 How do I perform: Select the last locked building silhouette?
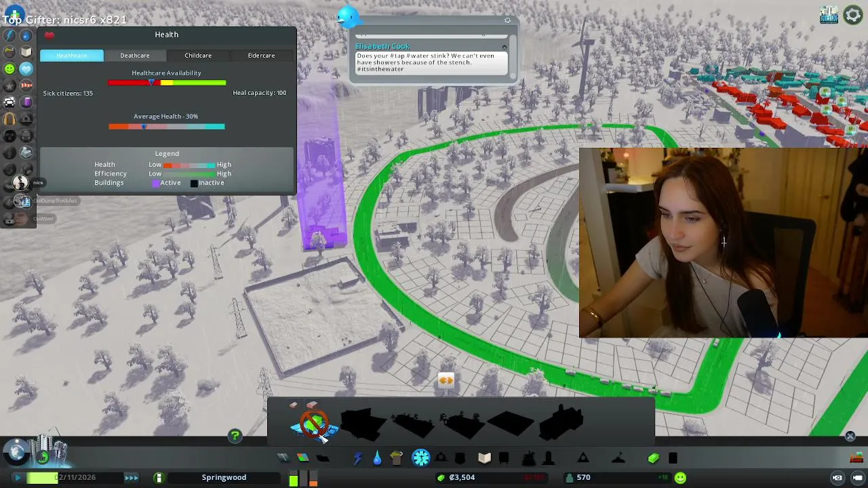[x=561, y=423]
